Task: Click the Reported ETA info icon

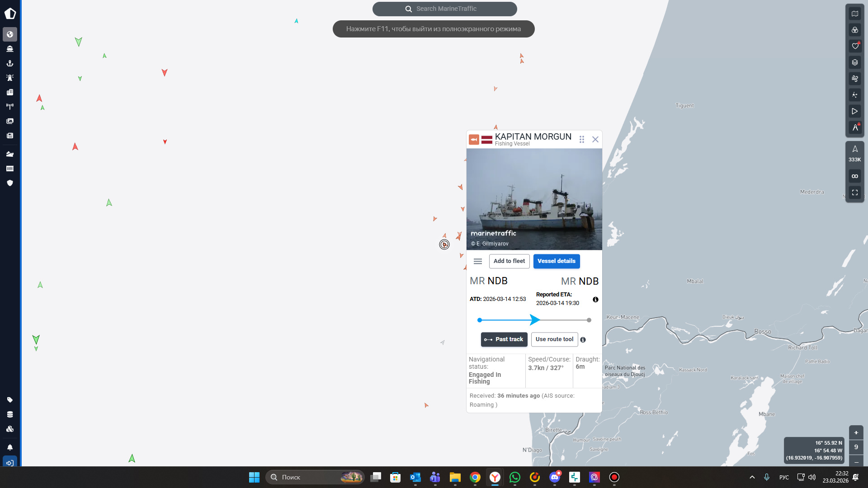Action: (595, 300)
